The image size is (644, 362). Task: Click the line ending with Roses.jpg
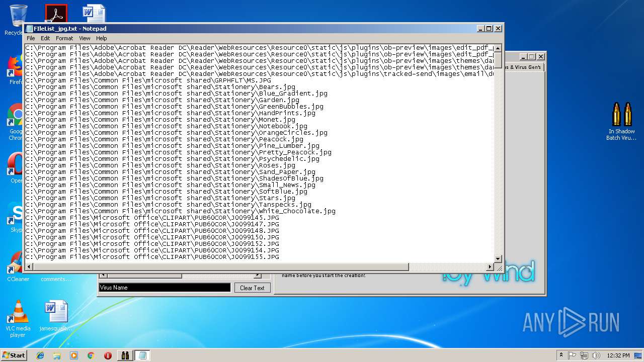click(x=160, y=165)
